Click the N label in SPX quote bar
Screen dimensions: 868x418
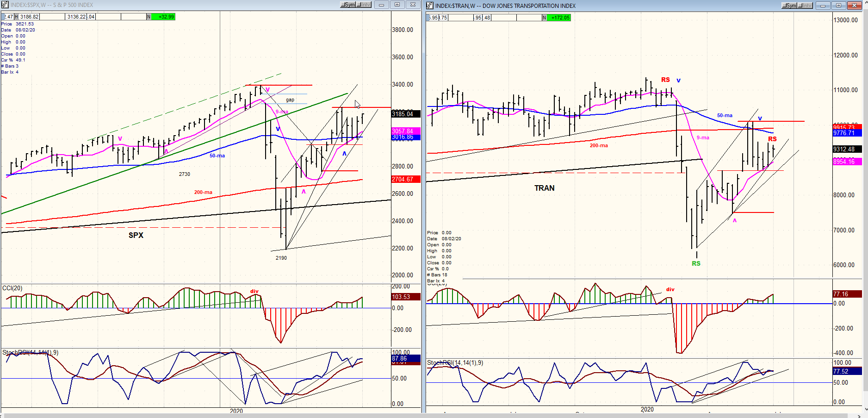(149, 17)
